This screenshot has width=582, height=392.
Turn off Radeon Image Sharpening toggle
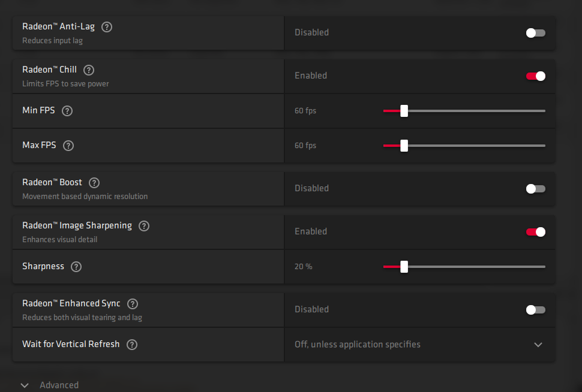(x=536, y=232)
